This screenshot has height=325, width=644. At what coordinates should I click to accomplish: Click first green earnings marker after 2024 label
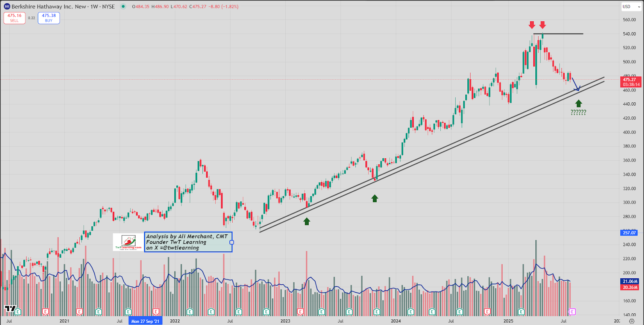[411, 312]
